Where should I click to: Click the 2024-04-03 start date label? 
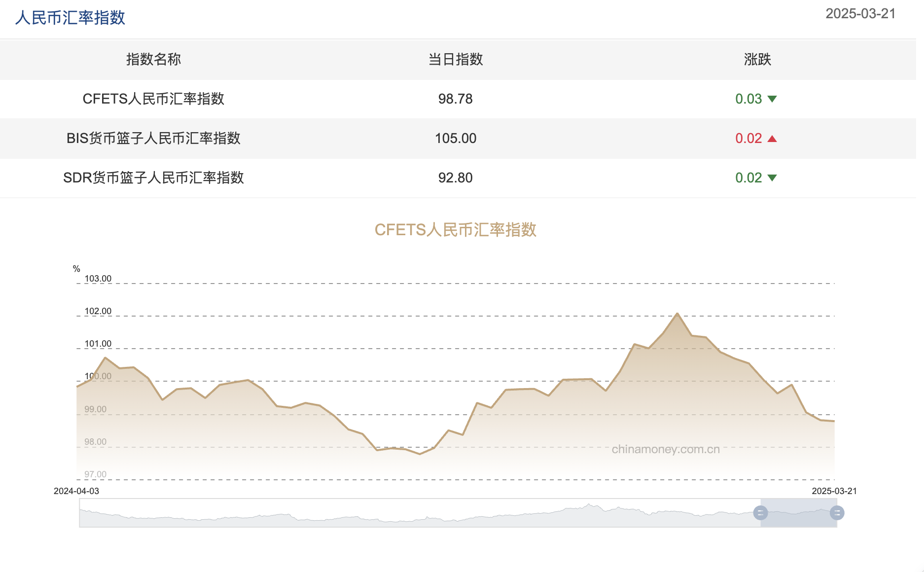[x=75, y=491]
